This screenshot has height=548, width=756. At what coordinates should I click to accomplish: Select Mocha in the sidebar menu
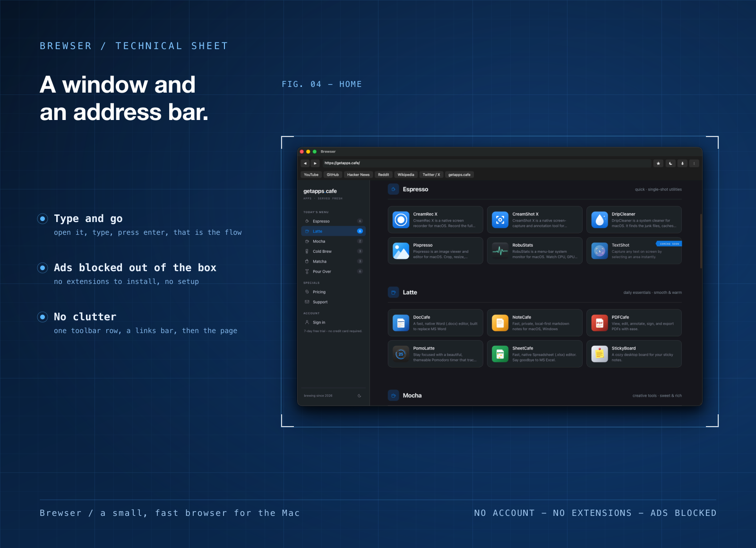[334, 241]
